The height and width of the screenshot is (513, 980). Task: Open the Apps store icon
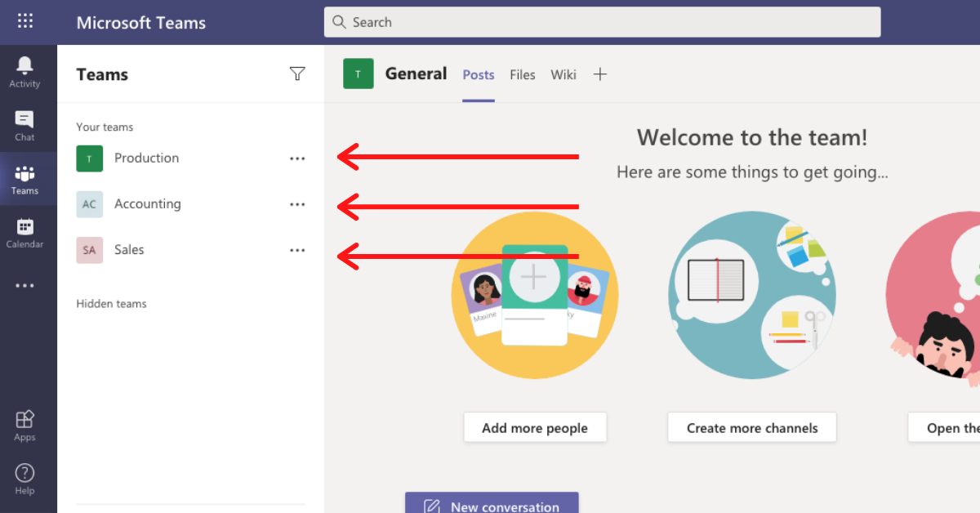[24, 425]
